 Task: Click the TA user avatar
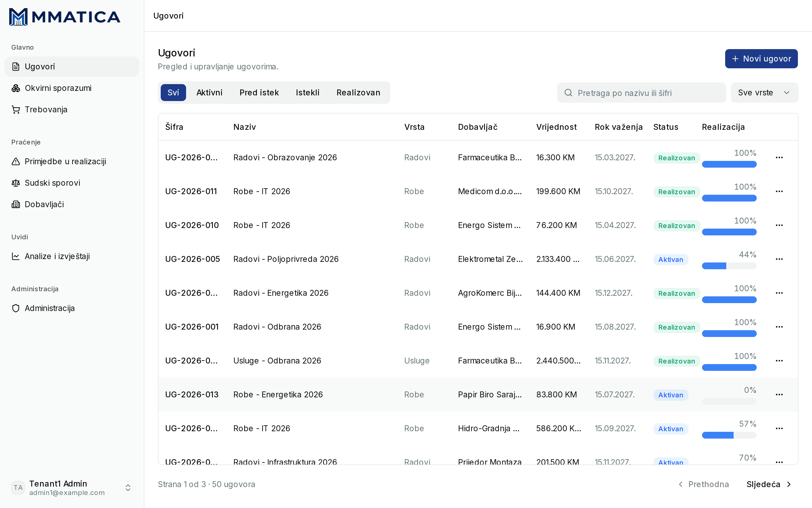point(18,487)
